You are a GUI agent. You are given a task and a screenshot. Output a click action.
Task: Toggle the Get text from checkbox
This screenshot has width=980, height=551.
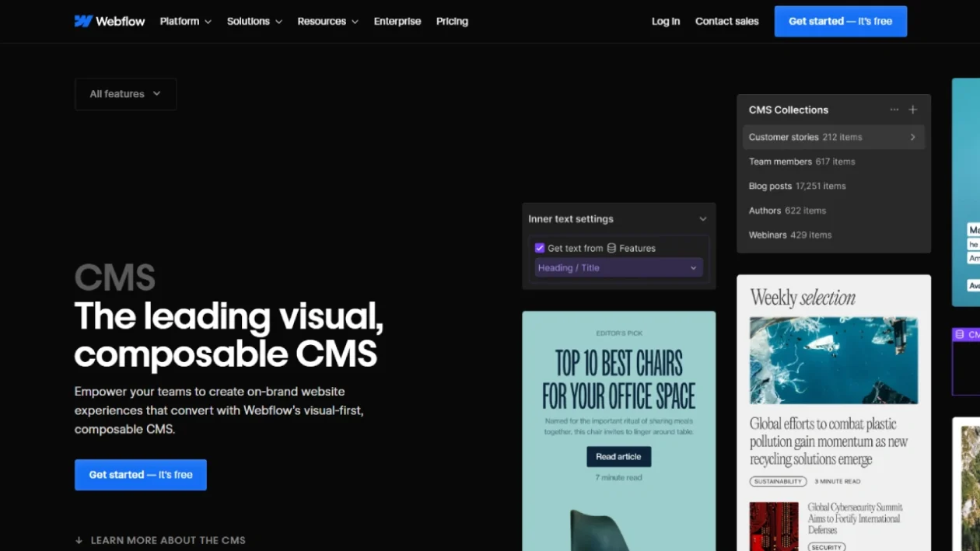tap(540, 248)
